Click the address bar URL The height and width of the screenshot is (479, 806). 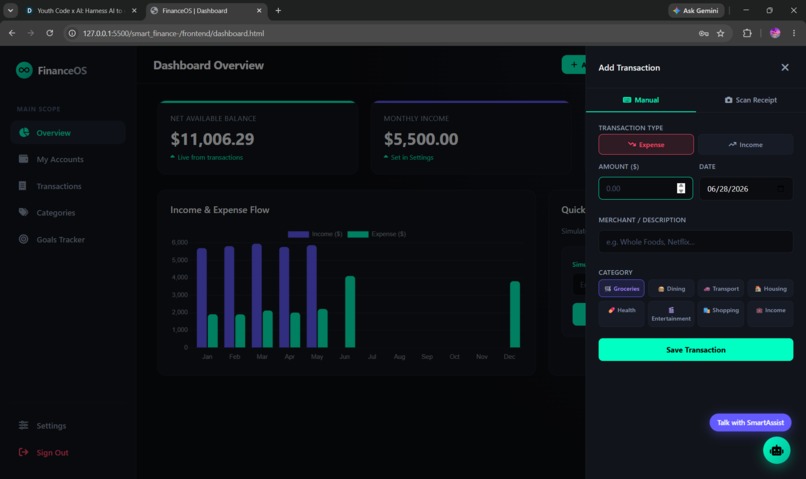pyautogui.click(x=173, y=33)
